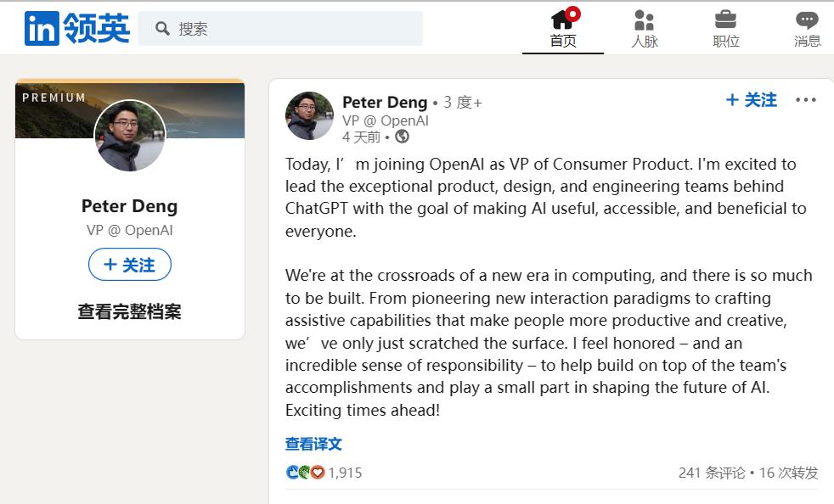Click the 搜索 search input field
834x504 pixels.
(x=280, y=28)
